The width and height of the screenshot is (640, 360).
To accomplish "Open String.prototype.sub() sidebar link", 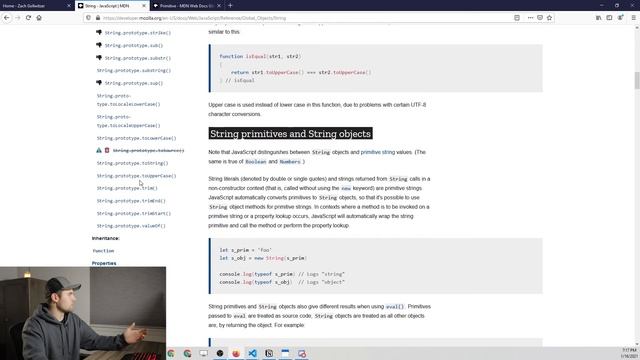I will (x=133, y=45).
